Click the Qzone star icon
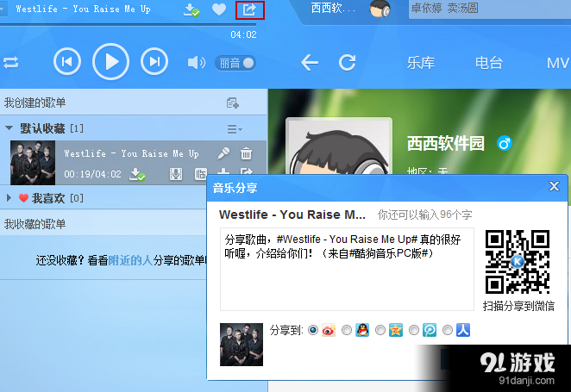 pyautogui.click(x=396, y=330)
